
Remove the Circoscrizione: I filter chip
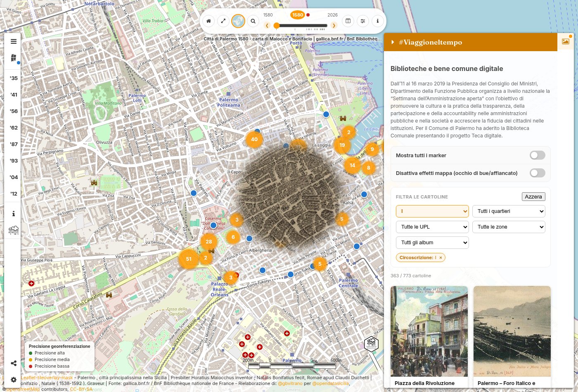click(x=441, y=257)
